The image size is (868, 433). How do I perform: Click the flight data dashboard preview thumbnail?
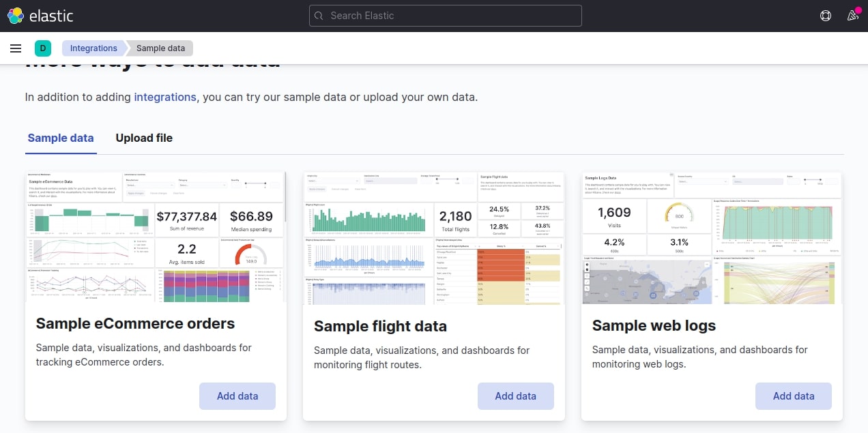[434, 238]
